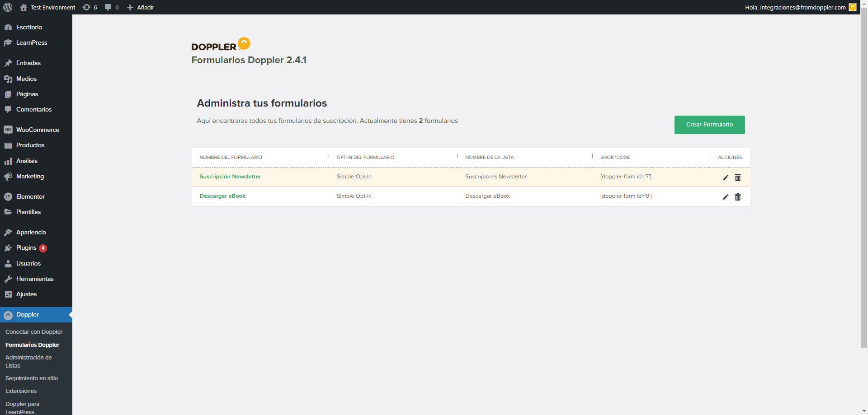Open Doppler para LearnPress submenu item

coord(23,408)
